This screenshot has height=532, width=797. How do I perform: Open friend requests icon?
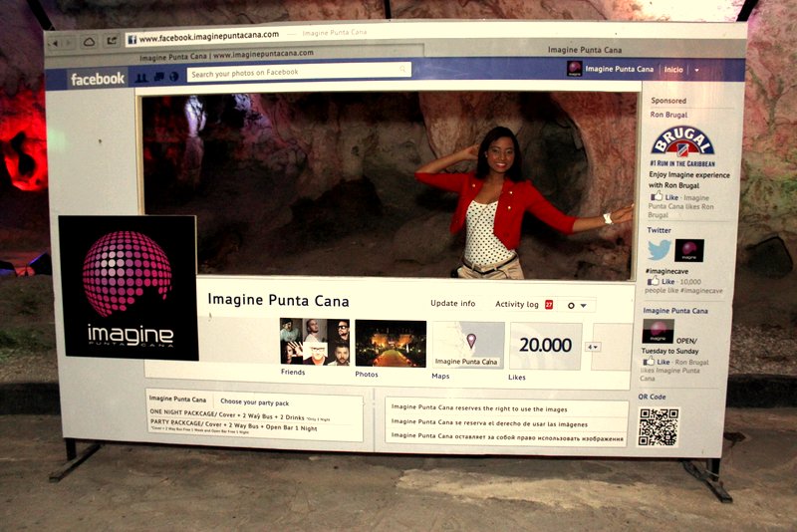click(x=141, y=78)
